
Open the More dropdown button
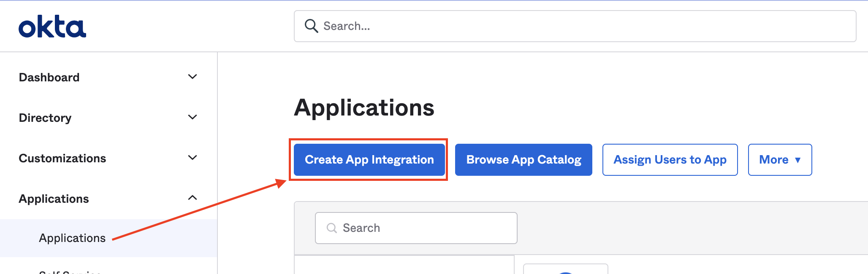pos(780,160)
